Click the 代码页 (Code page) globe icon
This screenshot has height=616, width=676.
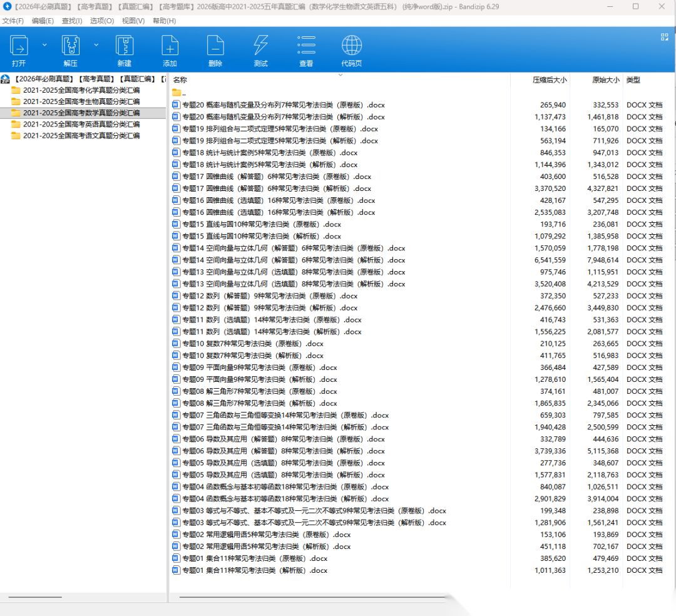[x=352, y=46]
